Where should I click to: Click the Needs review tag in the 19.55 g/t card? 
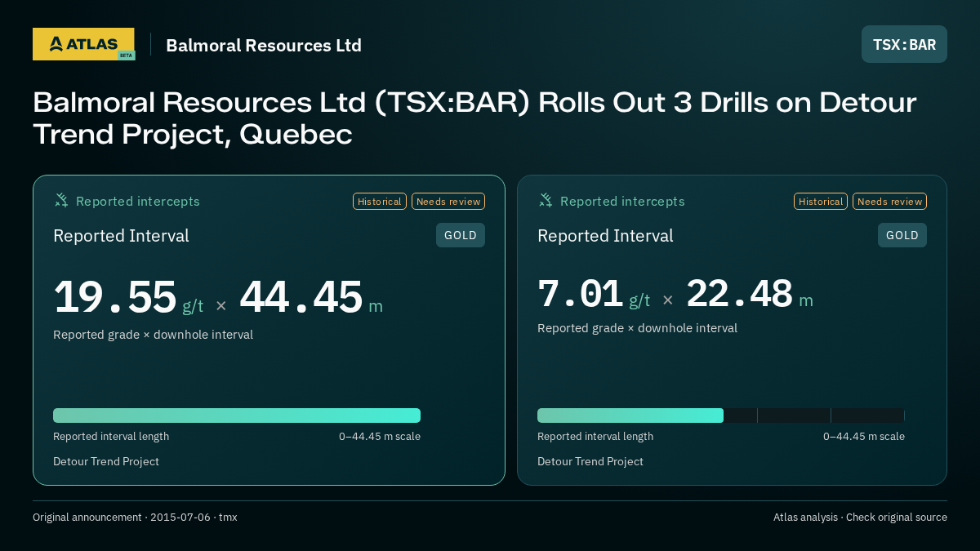(448, 202)
